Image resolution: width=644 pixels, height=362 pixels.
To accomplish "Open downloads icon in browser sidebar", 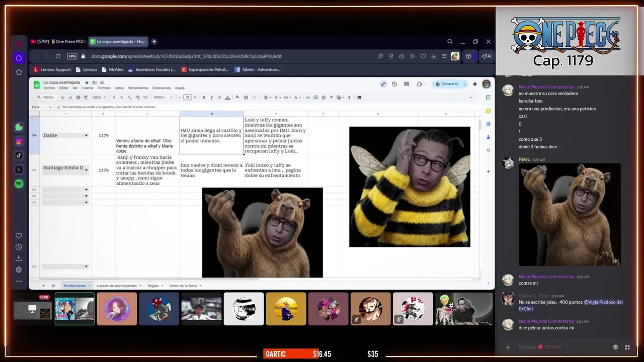I will coord(19,258).
